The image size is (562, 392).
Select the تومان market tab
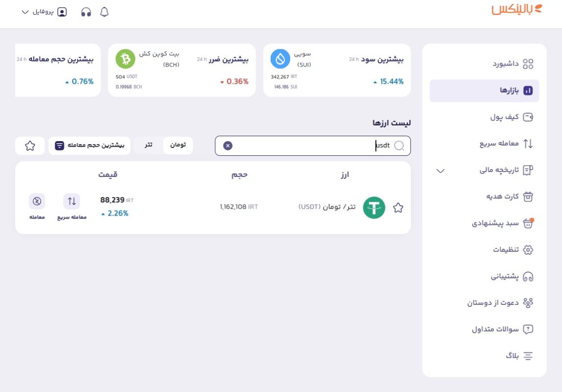coord(178,145)
